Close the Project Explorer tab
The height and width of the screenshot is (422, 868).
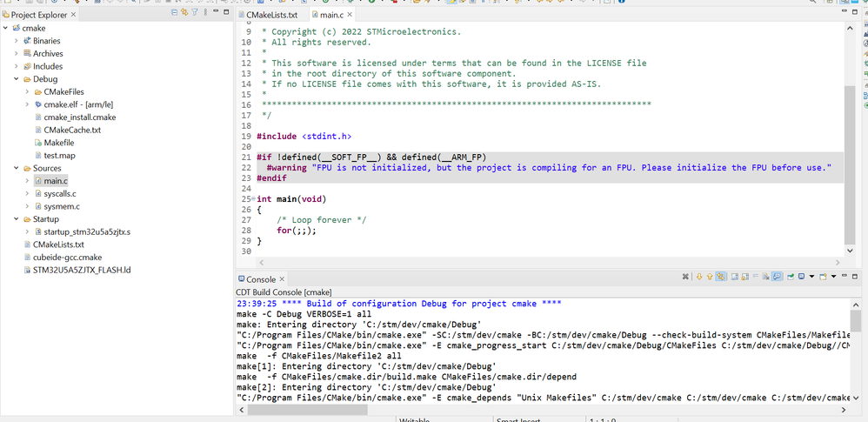point(74,15)
